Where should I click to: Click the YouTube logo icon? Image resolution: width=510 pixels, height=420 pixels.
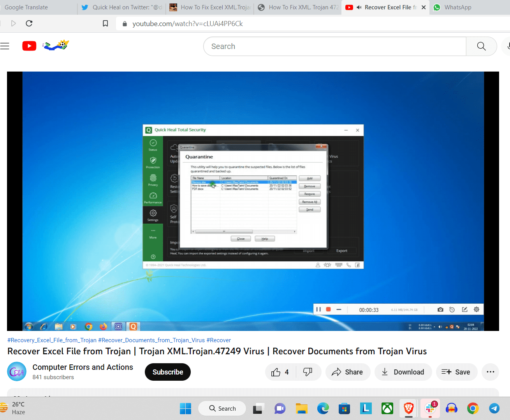coord(29,46)
